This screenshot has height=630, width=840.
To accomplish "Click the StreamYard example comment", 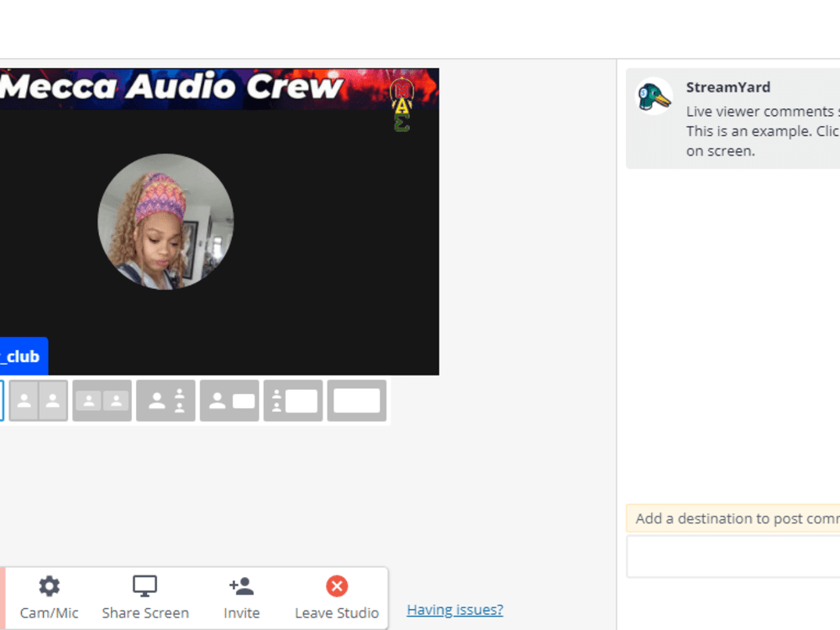I will tap(732, 118).
